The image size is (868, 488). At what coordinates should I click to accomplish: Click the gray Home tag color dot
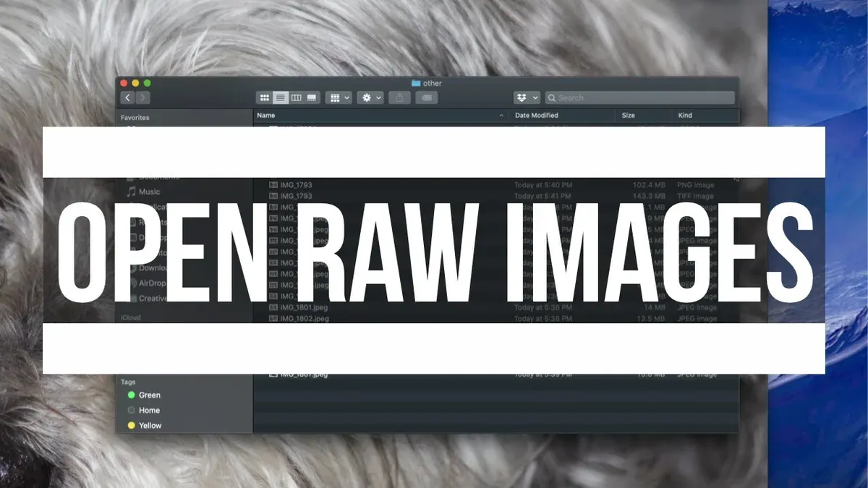pyautogui.click(x=131, y=410)
